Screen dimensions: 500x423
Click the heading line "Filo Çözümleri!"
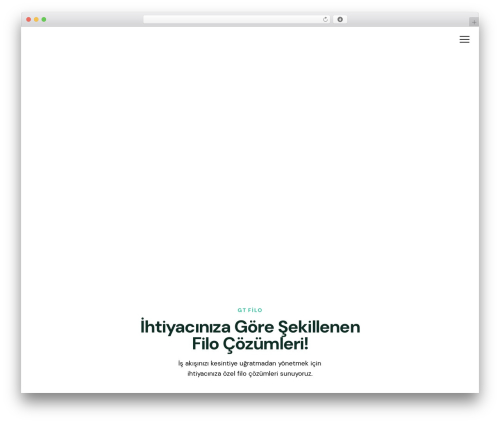pyautogui.click(x=250, y=344)
